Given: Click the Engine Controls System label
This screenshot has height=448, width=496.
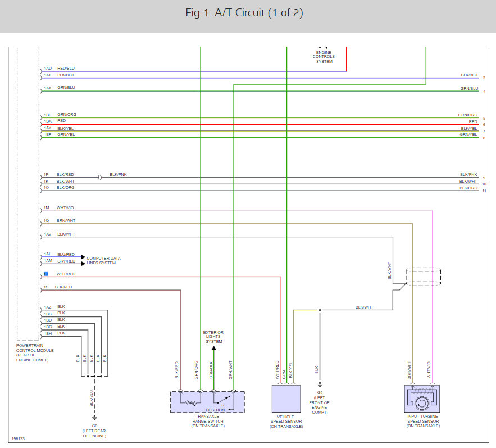Looking at the screenshot, I should [x=324, y=57].
